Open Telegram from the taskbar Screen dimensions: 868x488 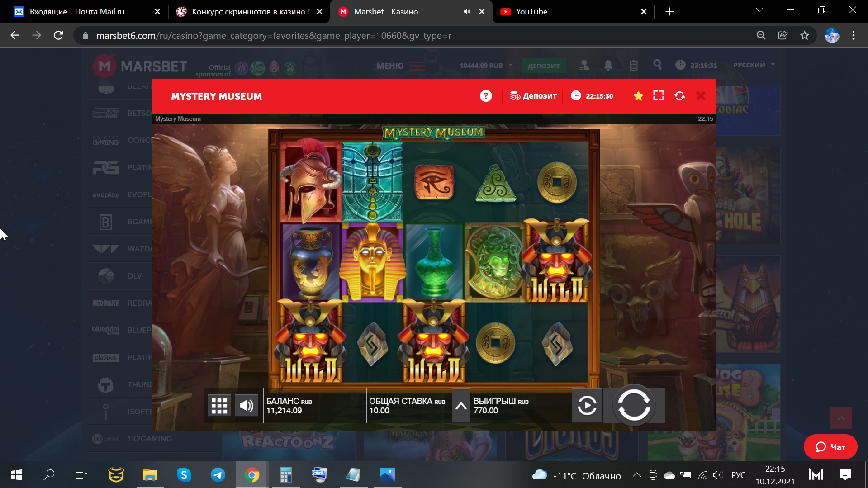click(218, 475)
